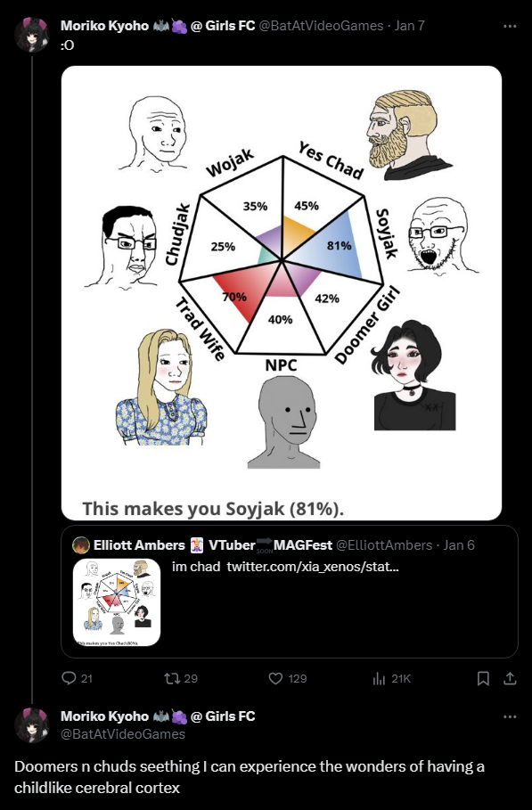Open the 21K views analytics icon

[379, 678]
